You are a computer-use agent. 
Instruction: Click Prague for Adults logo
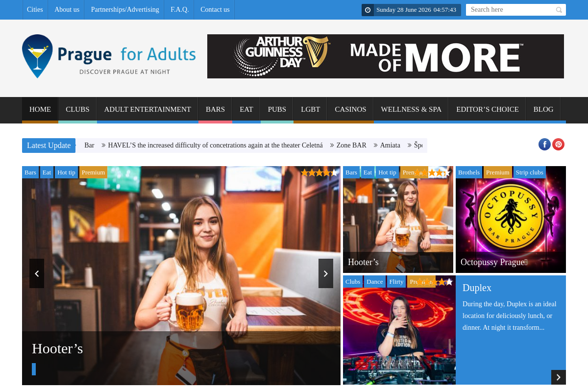(109, 56)
